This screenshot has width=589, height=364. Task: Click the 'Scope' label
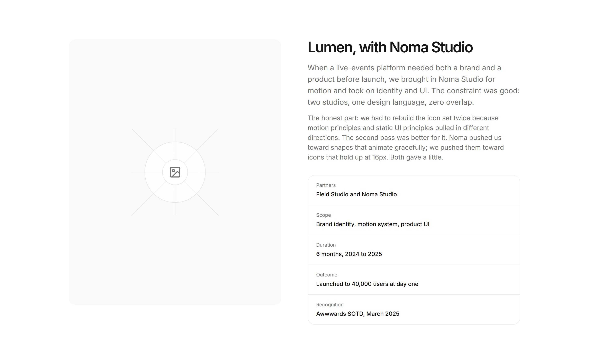tap(323, 215)
